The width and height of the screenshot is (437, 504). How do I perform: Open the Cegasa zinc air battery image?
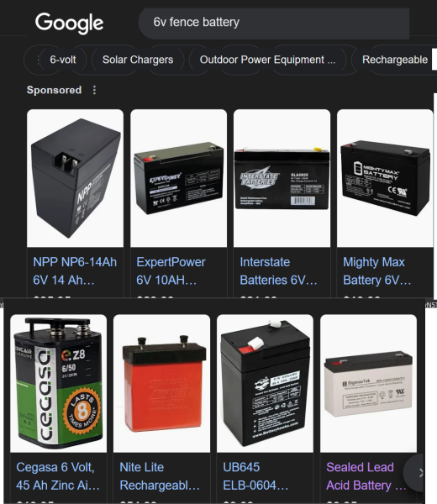click(59, 384)
